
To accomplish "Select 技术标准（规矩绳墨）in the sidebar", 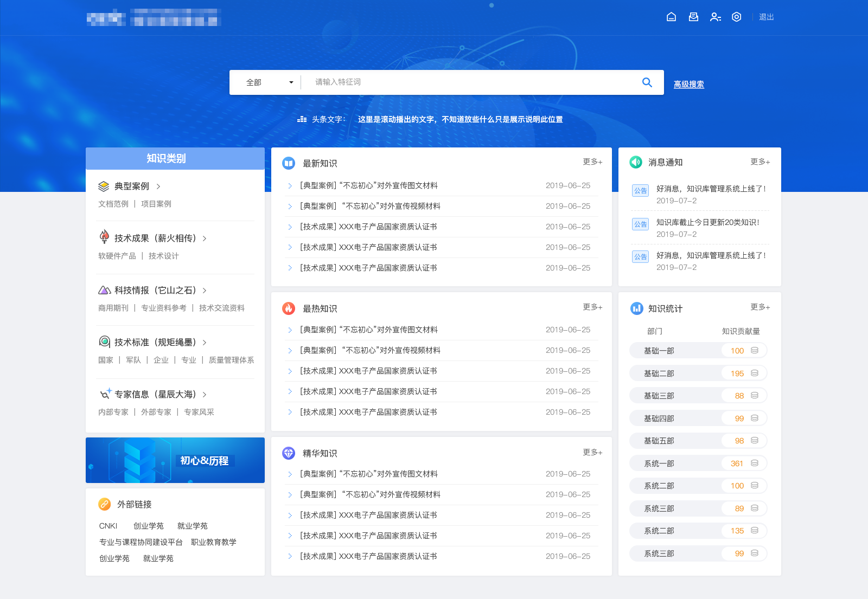I will [x=155, y=342].
